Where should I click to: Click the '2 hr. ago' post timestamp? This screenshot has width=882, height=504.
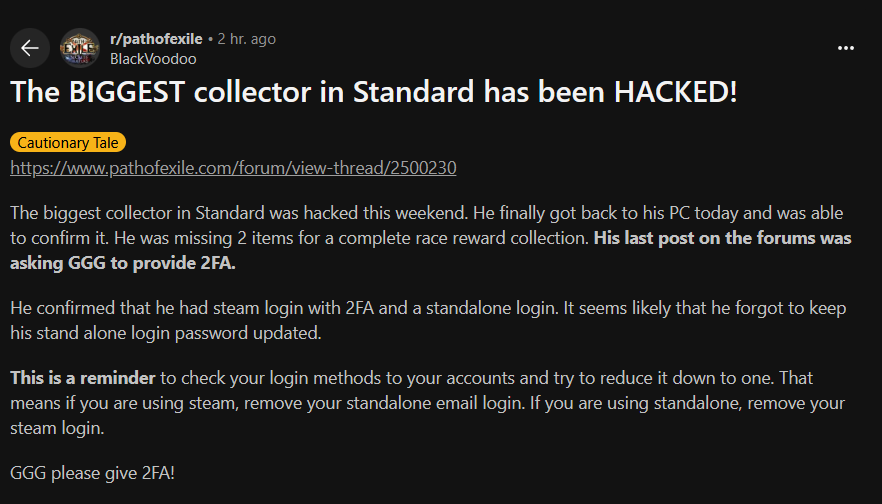[246, 39]
